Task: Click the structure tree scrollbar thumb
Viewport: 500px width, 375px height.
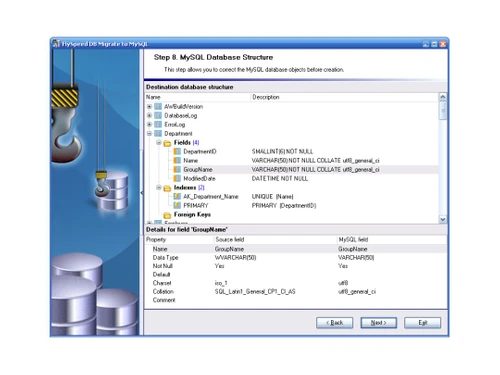Action: tap(443, 110)
